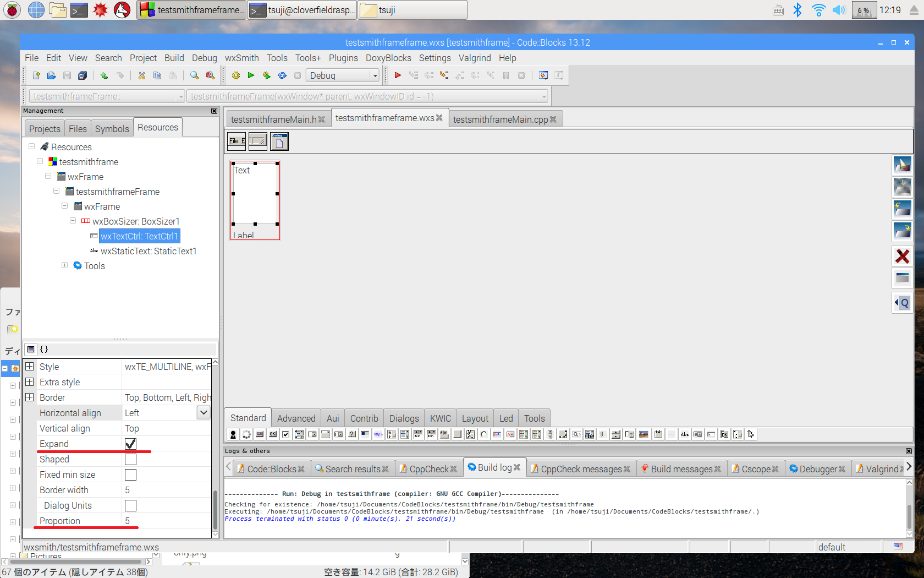Expand the Style property group
924x578 pixels.
30,366
